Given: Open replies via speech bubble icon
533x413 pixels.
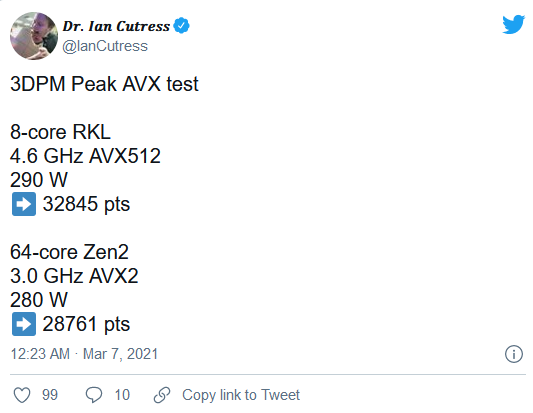Looking at the screenshot, I should click(93, 395).
